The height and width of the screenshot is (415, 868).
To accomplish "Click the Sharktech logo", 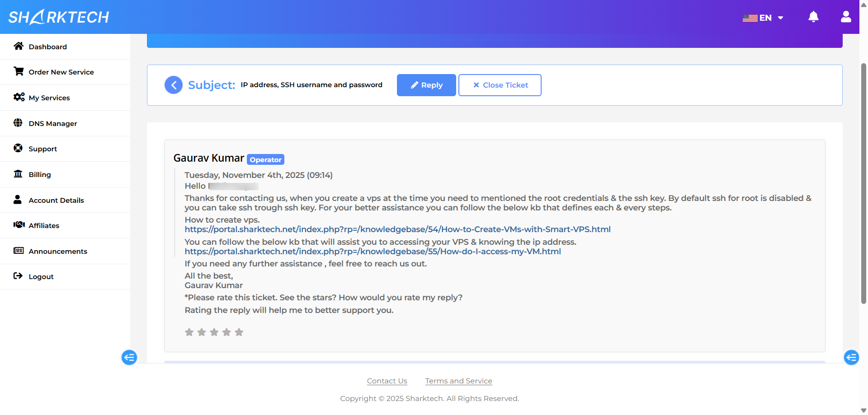I will [59, 17].
